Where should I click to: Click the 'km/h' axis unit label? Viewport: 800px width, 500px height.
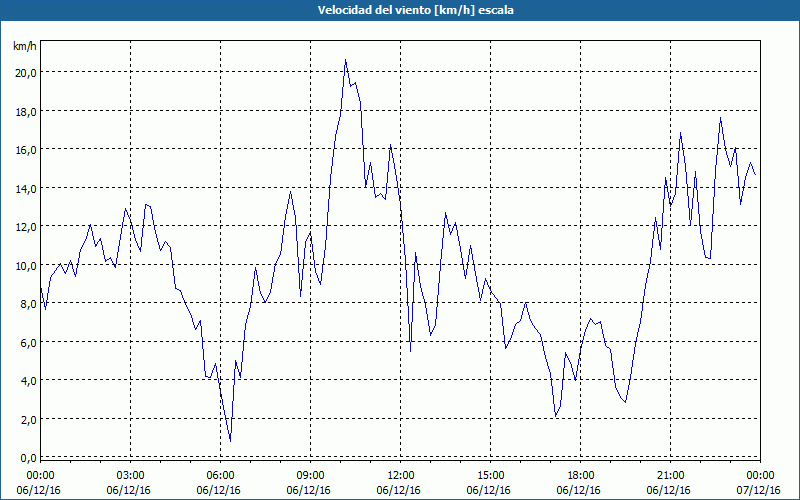pos(24,46)
